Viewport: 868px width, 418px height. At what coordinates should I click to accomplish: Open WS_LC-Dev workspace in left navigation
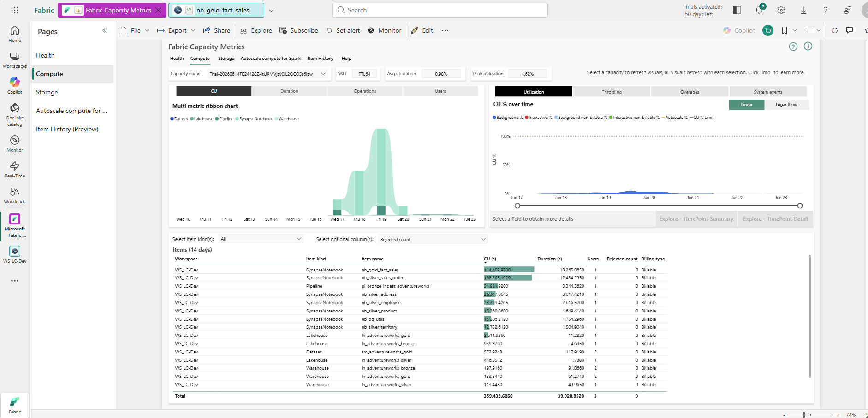click(15, 254)
